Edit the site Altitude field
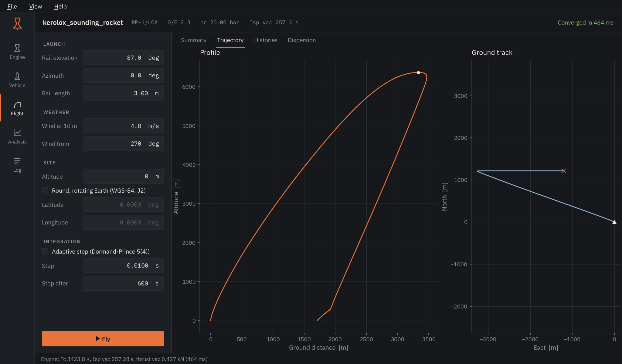This screenshot has height=364, width=622. [124, 176]
